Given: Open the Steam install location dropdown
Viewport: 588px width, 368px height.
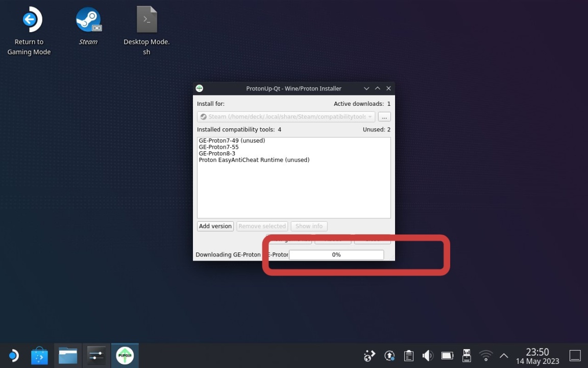Looking at the screenshot, I should [286, 117].
